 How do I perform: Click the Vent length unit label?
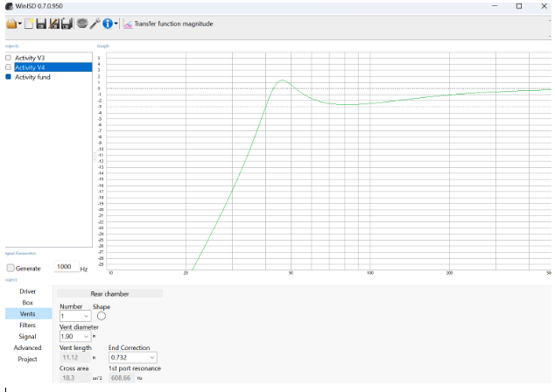pyautogui.click(x=95, y=358)
